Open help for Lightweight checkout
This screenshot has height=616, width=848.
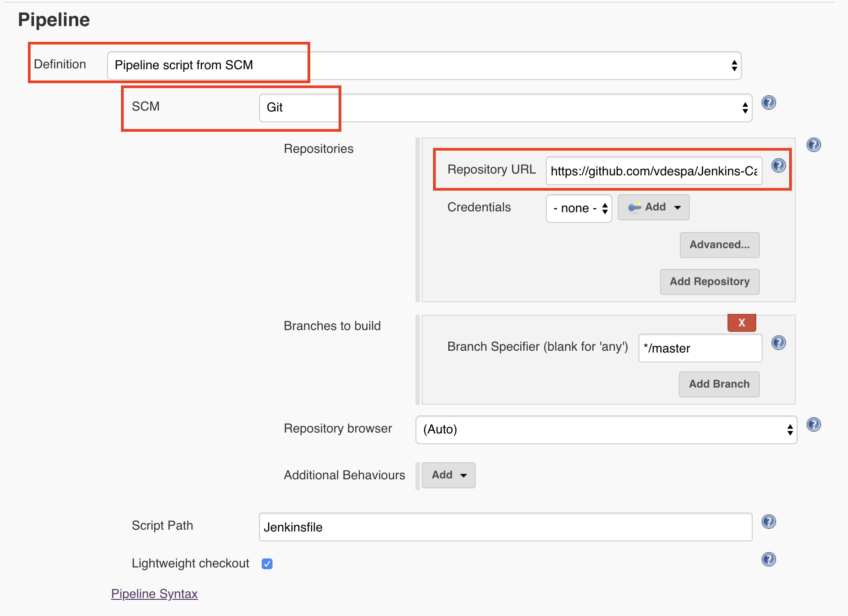click(768, 559)
